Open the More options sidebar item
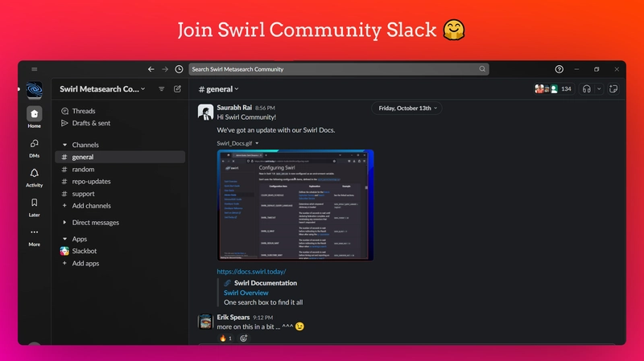This screenshot has width=644, height=361. click(x=35, y=237)
